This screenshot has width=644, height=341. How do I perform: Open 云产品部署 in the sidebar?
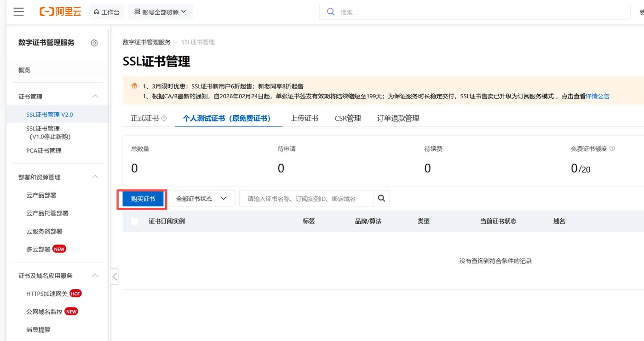click(41, 195)
